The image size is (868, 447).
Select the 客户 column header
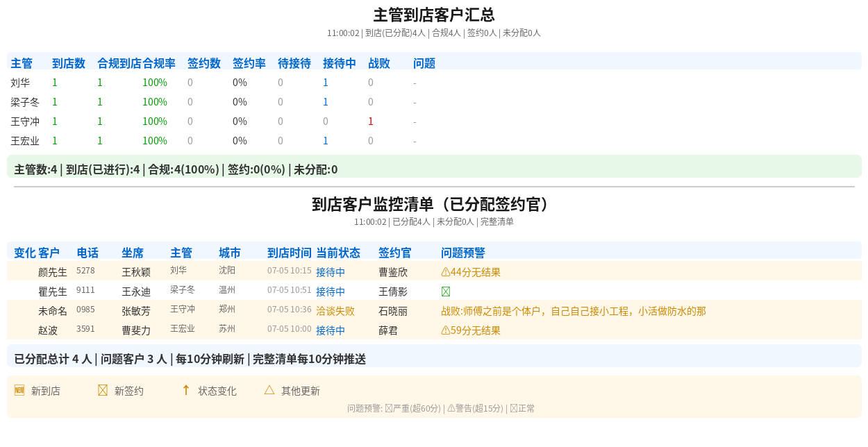49,253
